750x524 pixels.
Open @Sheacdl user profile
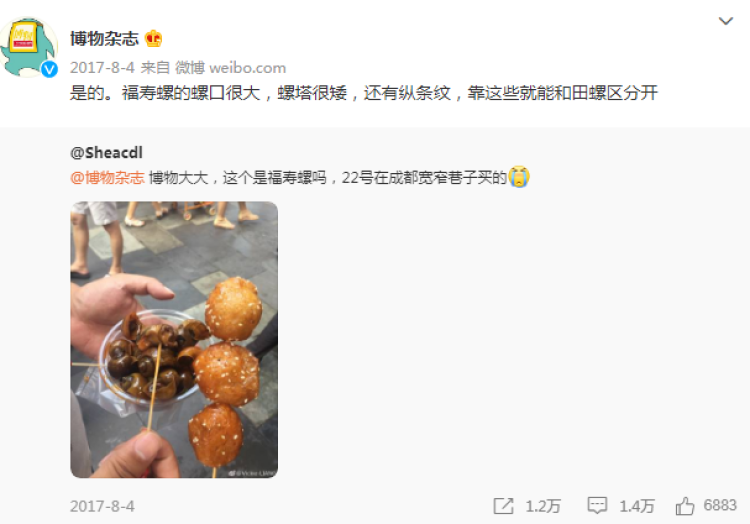coord(106,153)
